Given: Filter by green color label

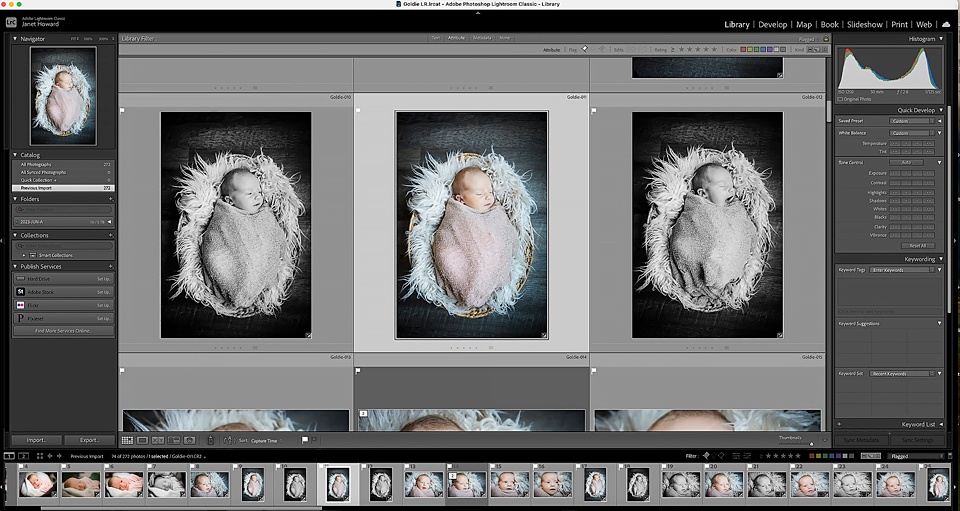Looking at the screenshot, I should click(x=757, y=49).
